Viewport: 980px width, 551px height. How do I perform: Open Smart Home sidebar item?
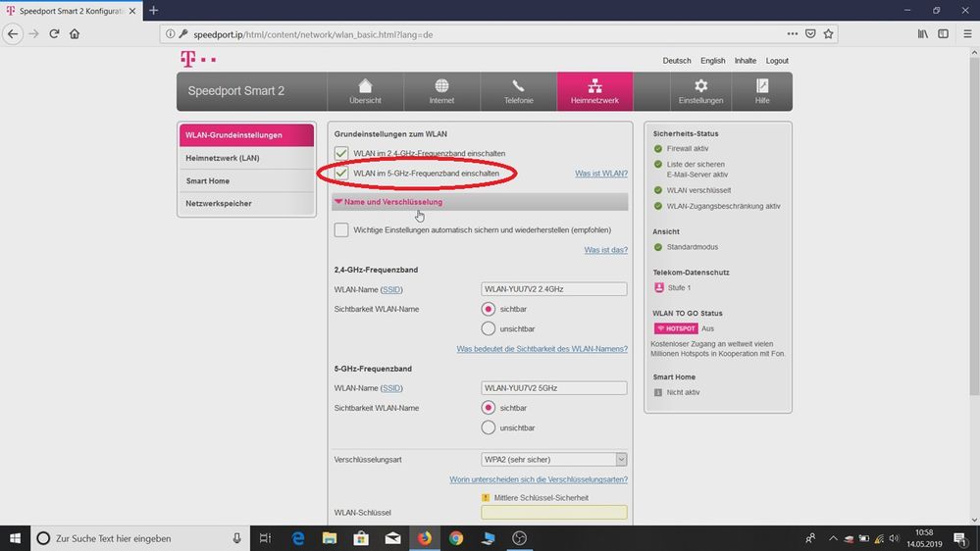click(246, 180)
